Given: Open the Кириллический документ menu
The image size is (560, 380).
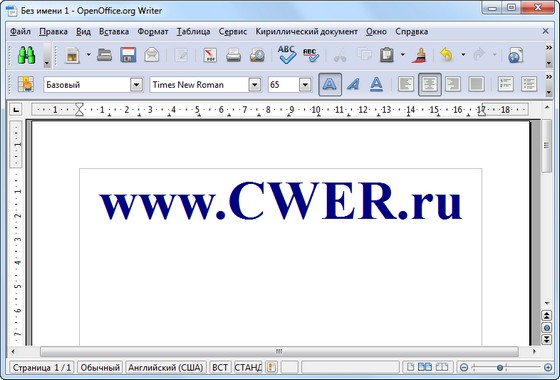Looking at the screenshot, I should (306, 31).
